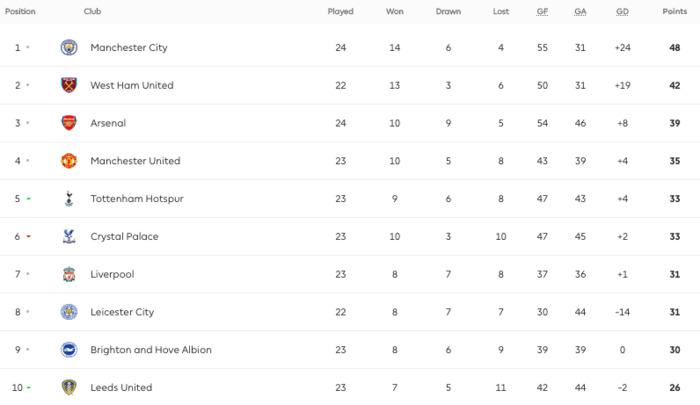Open the Tottenham Hotspur club name link
The height and width of the screenshot is (405, 700).
coord(137,199)
